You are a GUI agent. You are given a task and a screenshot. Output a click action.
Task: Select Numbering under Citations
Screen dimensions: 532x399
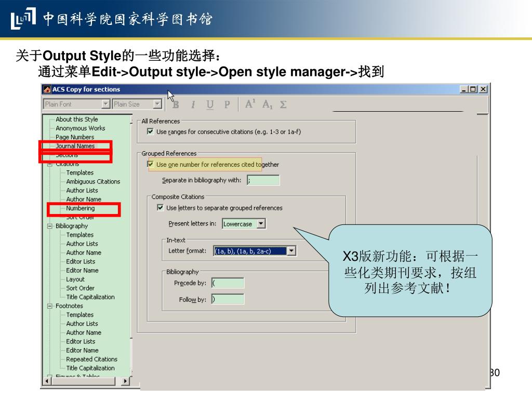[81, 208]
